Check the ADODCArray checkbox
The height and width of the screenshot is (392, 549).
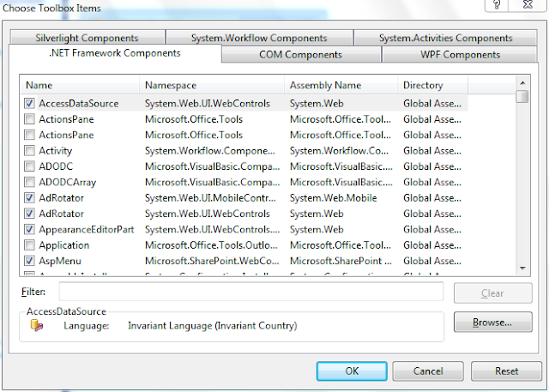(x=29, y=182)
